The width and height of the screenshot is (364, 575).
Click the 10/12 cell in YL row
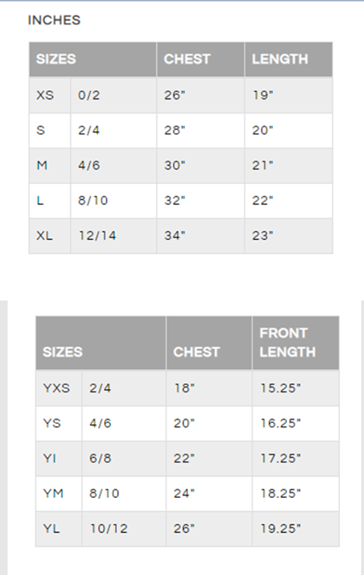click(x=109, y=529)
